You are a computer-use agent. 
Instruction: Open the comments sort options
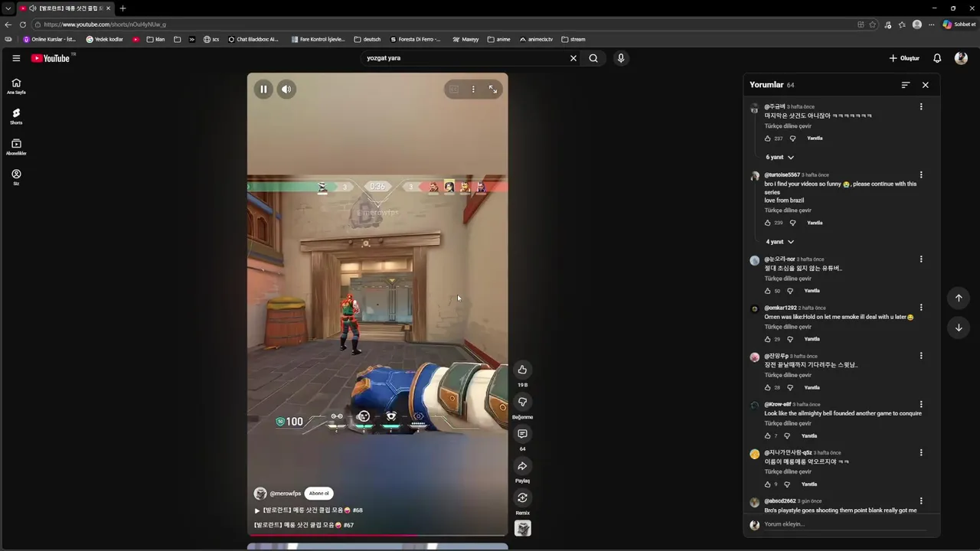click(x=906, y=85)
